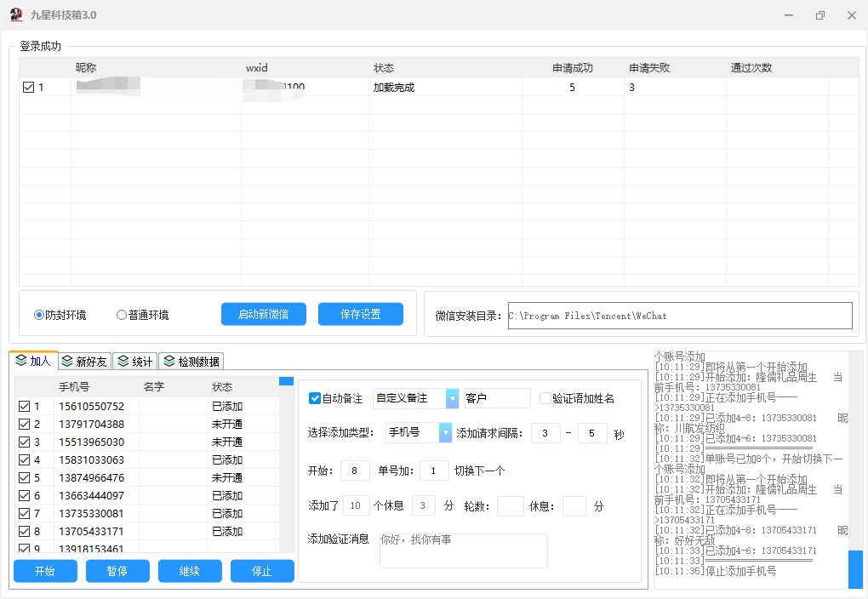Image resolution: width=868 pixels, height=599 pixels.
Task: Click the empty 轮数 field
Action: [511, 506]
